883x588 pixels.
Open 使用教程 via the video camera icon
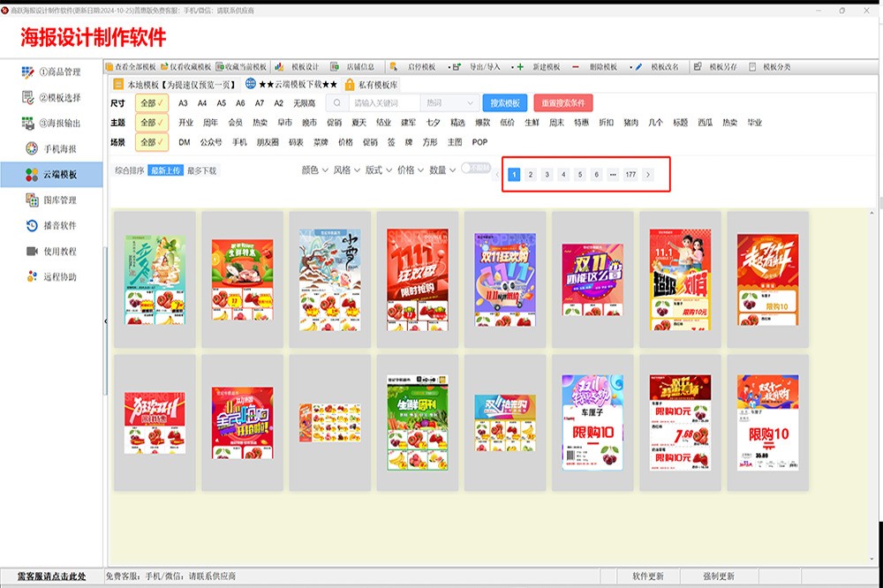pyautogui.click(x=32, y=252)
